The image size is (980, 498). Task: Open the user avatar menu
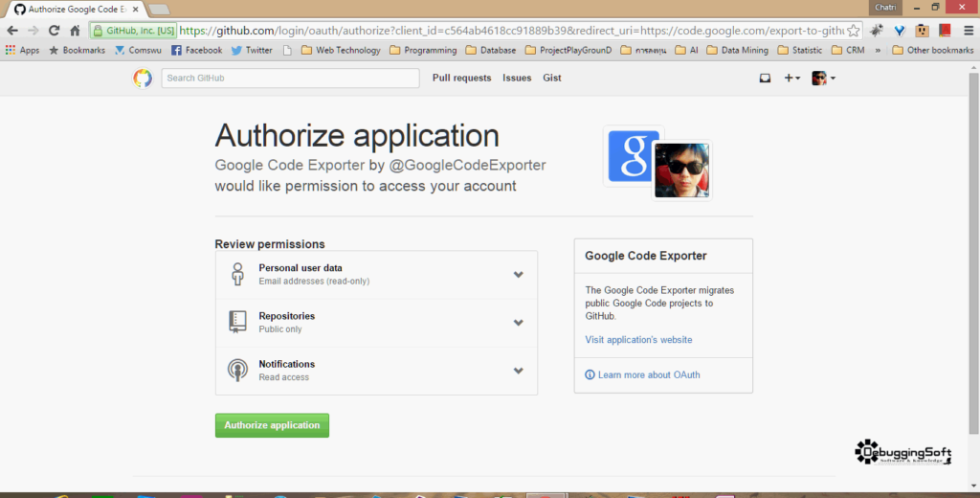[x=823, y=79]
